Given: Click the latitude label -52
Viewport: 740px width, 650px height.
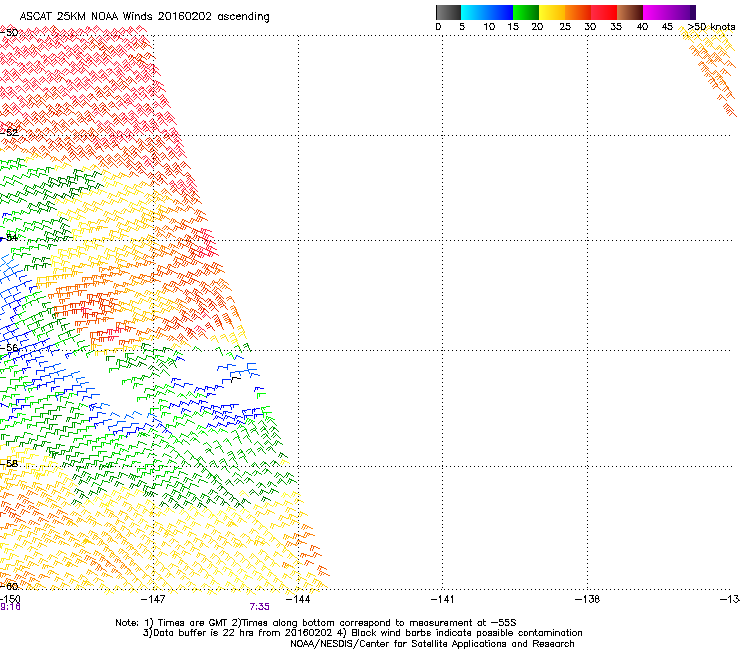Looking at the screenshot, I should click(9, 133).
